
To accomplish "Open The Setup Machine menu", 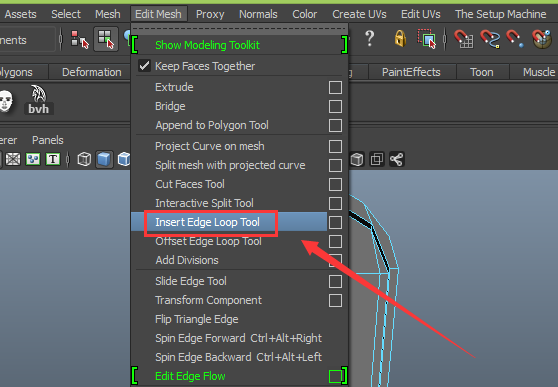I will (x=500, y=14).
